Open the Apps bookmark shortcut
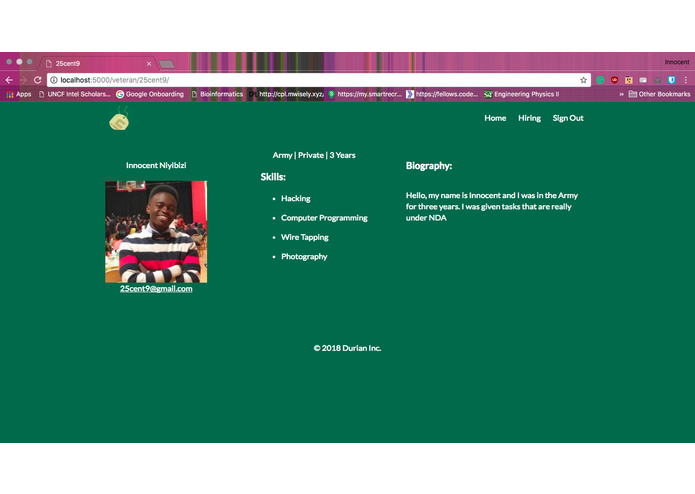Screen dimensions: 695x494 point(19,94)
